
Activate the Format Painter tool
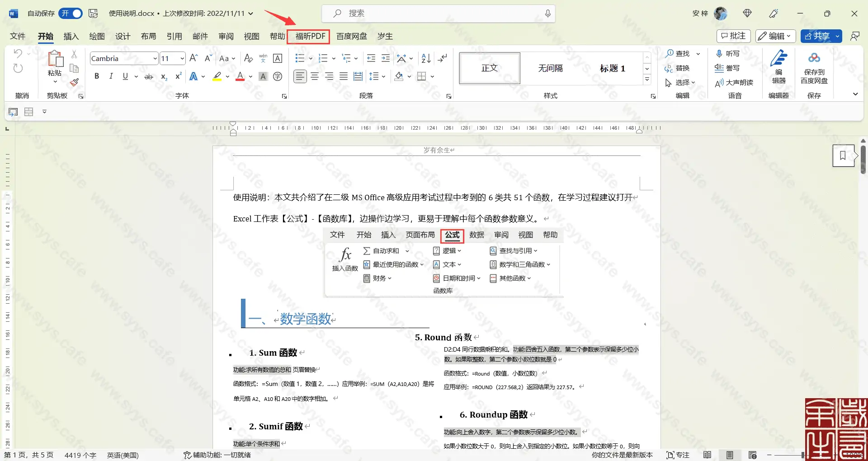coord(74,83)
